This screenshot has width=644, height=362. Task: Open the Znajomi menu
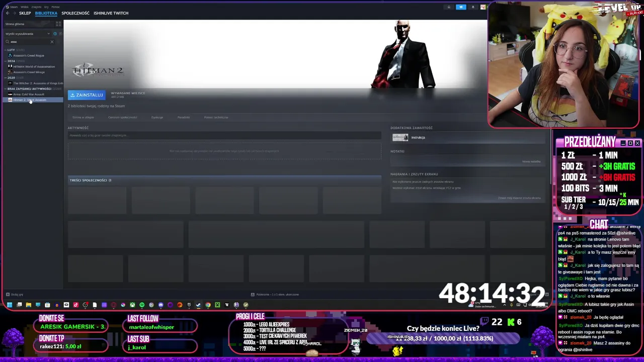pos(36,7)
